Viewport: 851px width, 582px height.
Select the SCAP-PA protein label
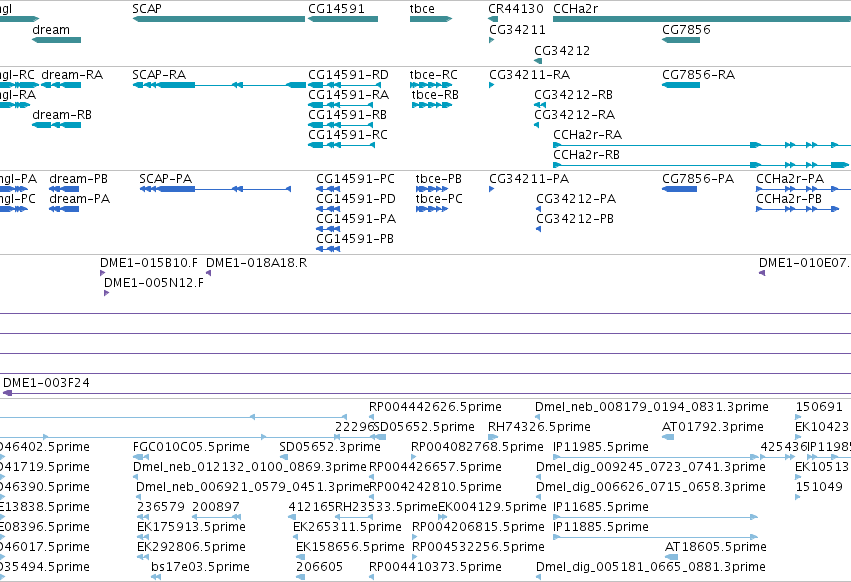click(x=166, y=179)
